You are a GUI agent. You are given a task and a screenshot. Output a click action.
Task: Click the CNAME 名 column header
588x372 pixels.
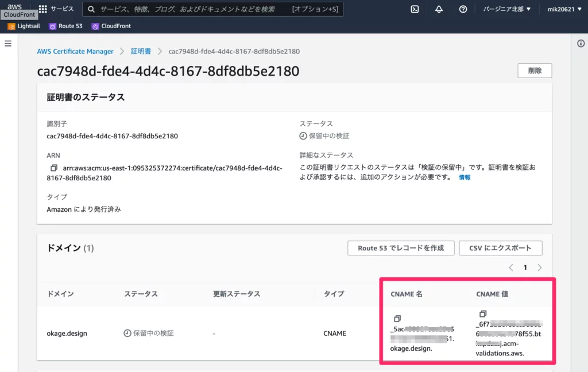(407, 294)
